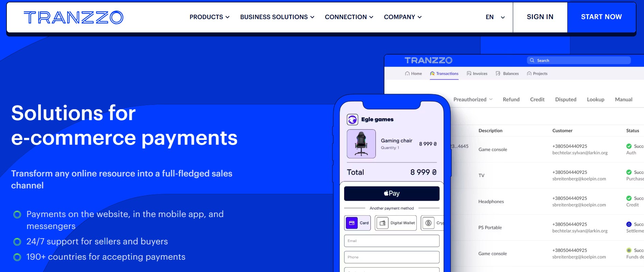
Task: Expand the Business Solutions menu
Action: coord(277,17)
